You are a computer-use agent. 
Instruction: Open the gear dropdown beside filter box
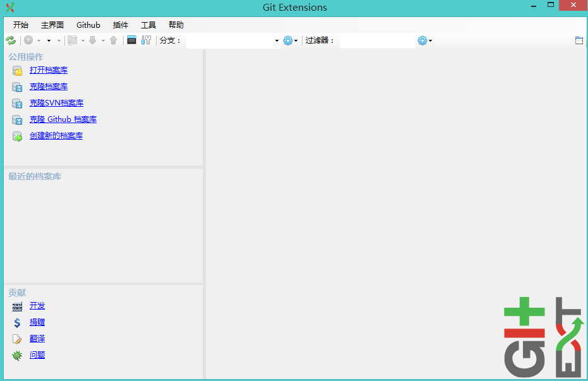[425, 40]
